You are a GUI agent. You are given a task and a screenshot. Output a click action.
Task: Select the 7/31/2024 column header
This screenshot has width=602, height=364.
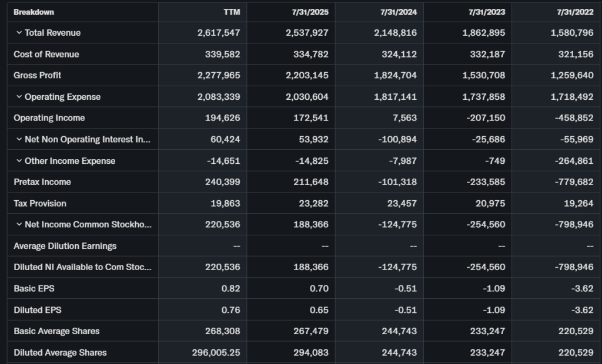tap(400, 12)
